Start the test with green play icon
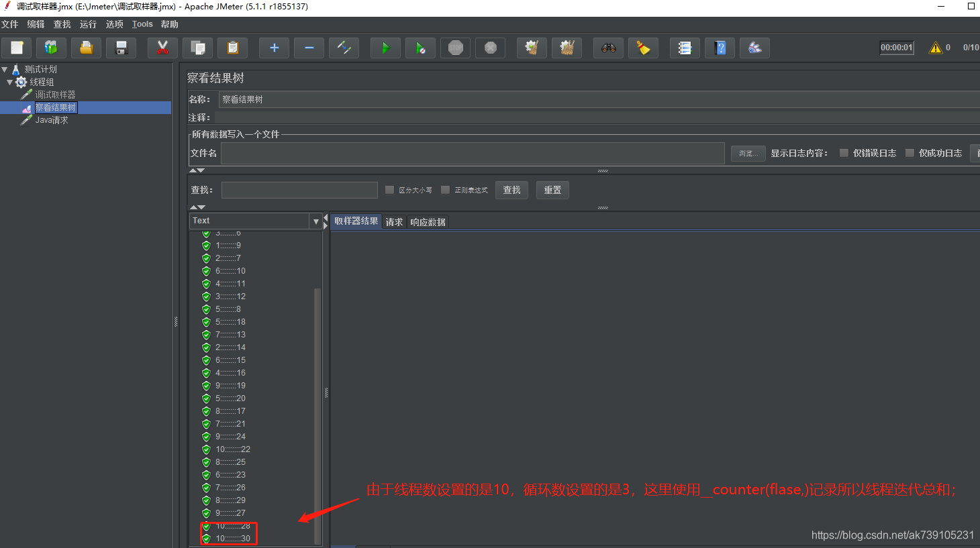The width and height of the screenshot is (980, 548). [x=385, y=48]
